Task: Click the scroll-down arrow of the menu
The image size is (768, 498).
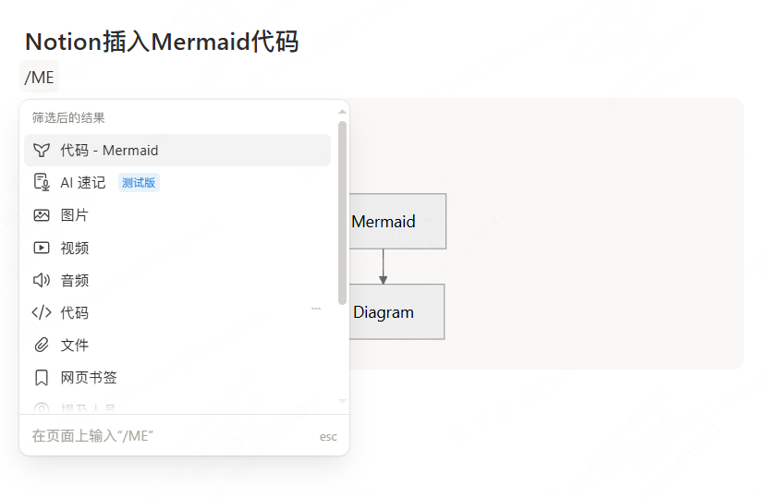Action: click(x=342, y=401)
